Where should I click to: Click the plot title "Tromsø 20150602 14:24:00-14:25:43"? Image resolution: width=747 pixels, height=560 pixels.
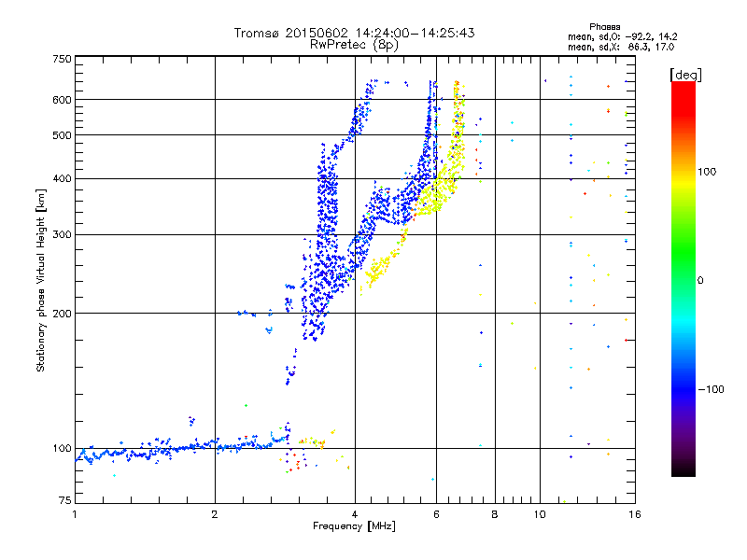[x=355, y=33]
